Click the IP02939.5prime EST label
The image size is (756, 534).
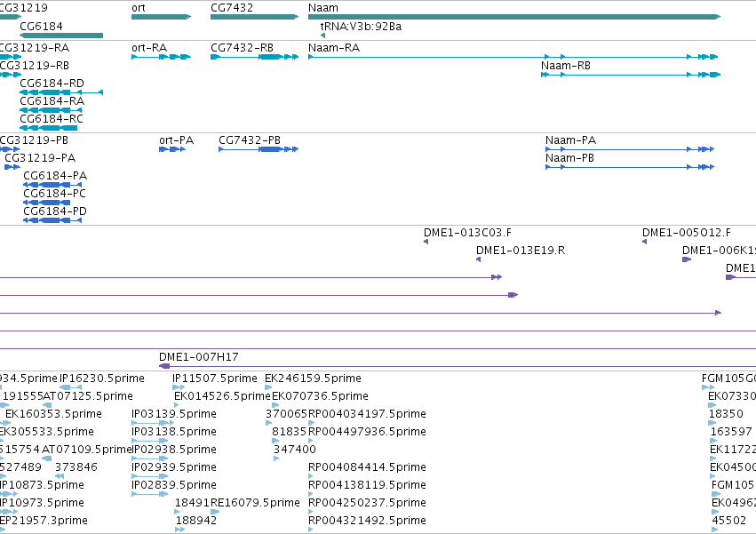click(x=174, y=468)
